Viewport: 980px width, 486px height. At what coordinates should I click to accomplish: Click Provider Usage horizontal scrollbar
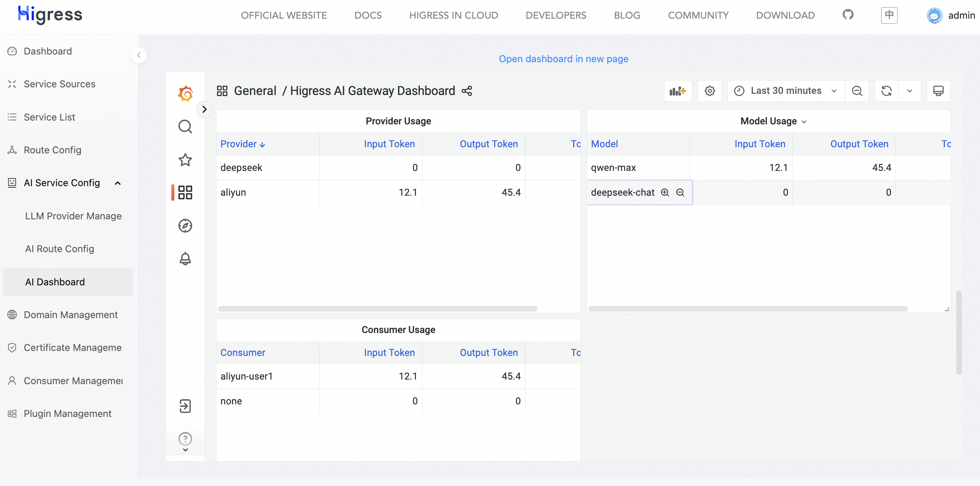377,309
